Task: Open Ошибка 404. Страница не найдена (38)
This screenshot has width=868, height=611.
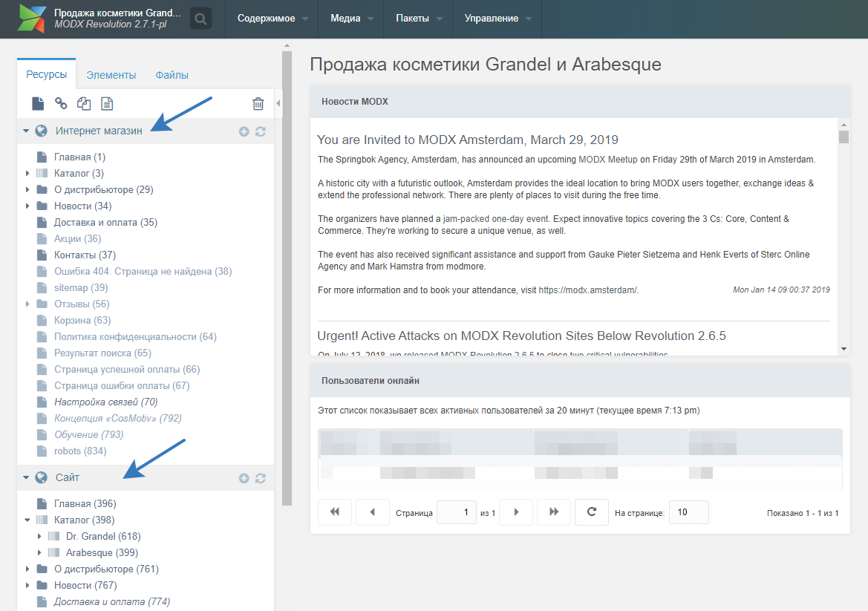Action: pyautogui.click(x=143, y=271)
